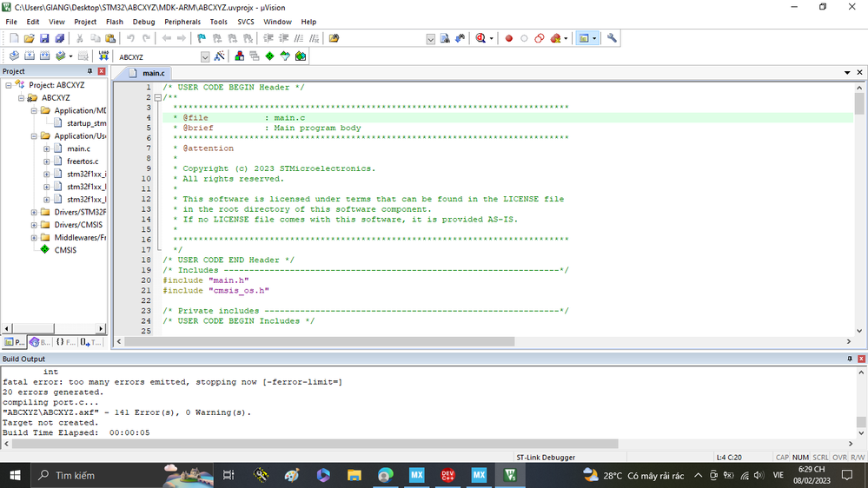The image size is (868, 488).
Task: Open the batch build dropdown arrow
Action: (x=71, y=56)
